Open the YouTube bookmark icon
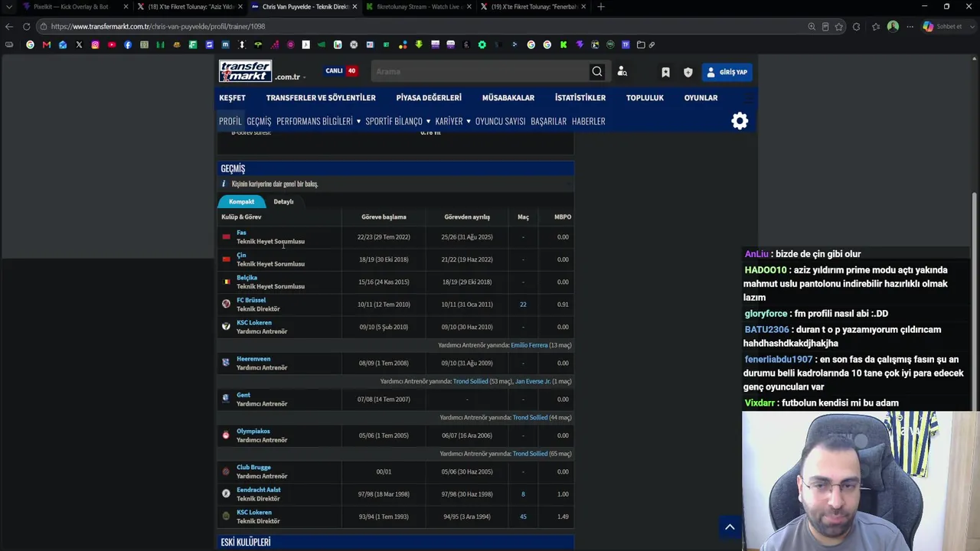Image resolution: width=980 pixels, height=551 pixels. tap(112, 44)
